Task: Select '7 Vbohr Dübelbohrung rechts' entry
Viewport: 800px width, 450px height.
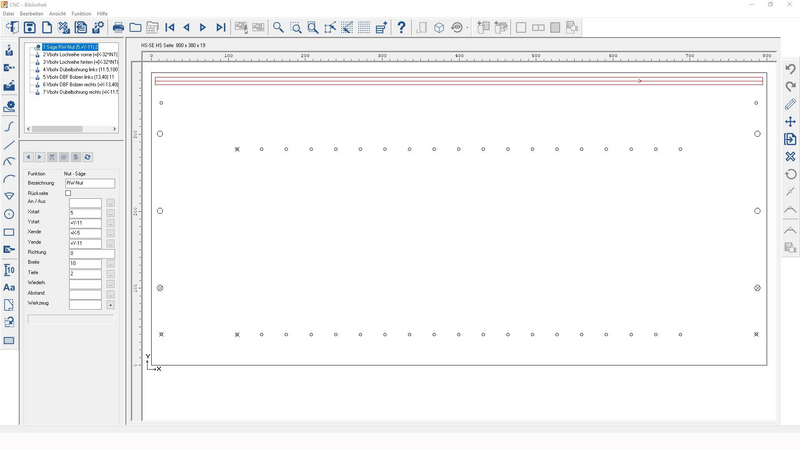Action: point(80,92)
